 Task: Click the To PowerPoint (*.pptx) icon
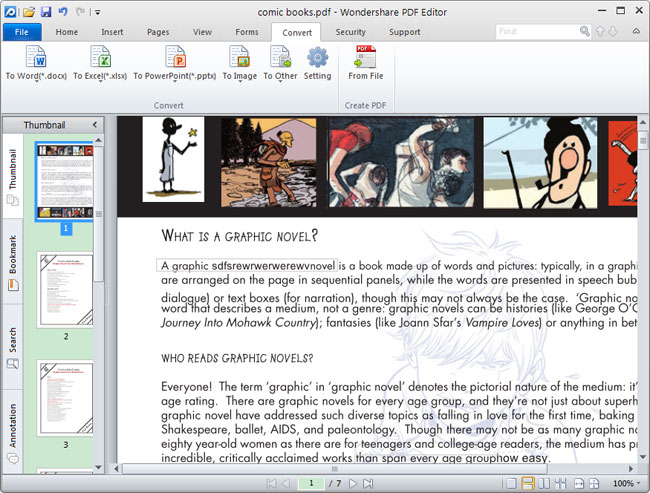point(174,58)
